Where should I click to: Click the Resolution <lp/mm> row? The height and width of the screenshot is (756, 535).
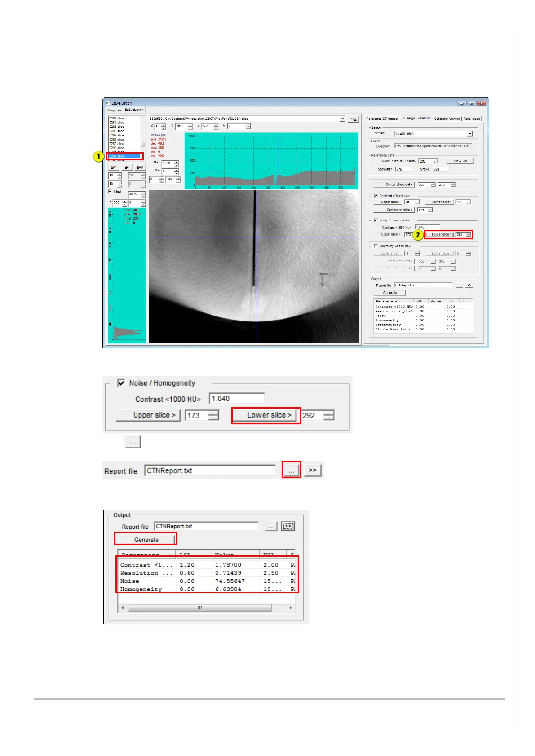(423, 311)
